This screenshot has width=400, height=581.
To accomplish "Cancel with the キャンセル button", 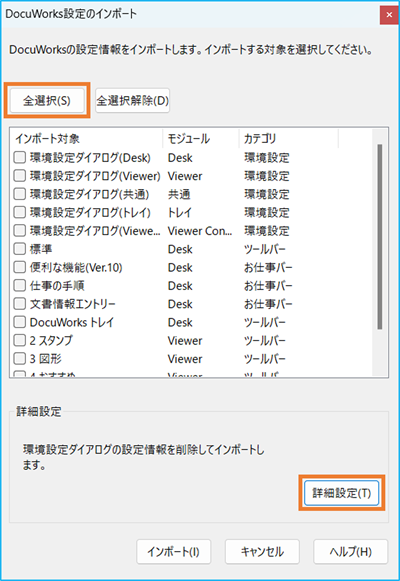I will click(262, 552).
